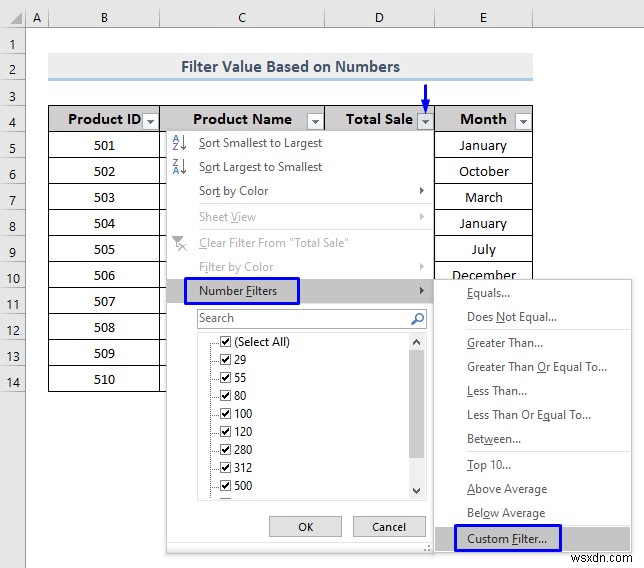Uncheck the 29 value checkbox
Screen dimensions: 644x568
click(x=225, y=359)
